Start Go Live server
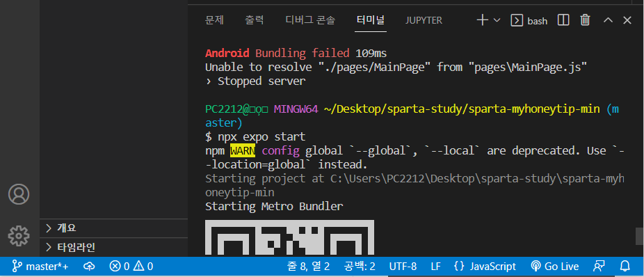Viewport: 644px width, 277px height. [x=555, y=267]
